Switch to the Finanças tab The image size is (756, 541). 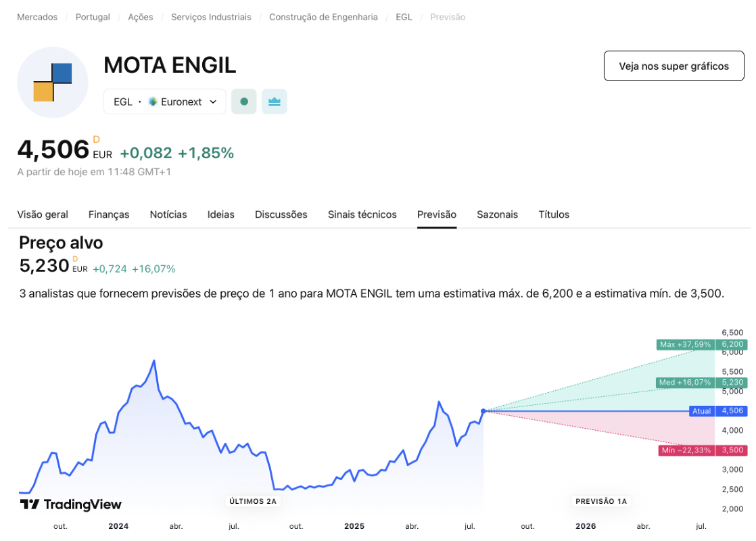pos(109,214)
